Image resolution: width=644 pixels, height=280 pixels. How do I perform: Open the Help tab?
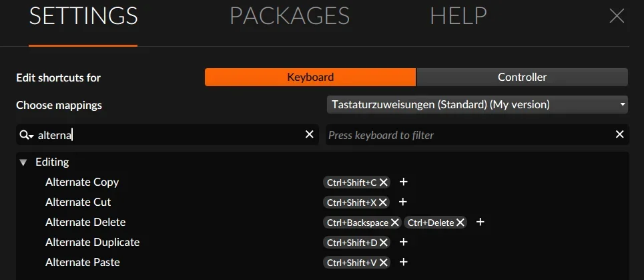458,16
